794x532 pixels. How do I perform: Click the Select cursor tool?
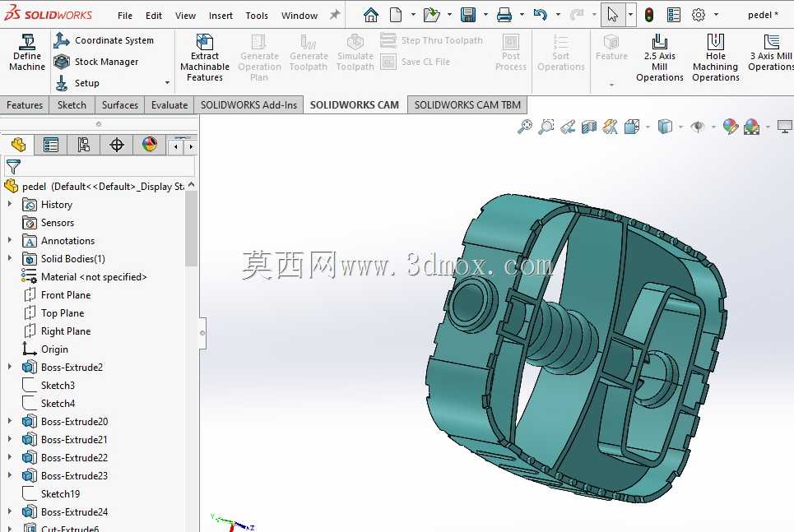[x=613, y=15]
